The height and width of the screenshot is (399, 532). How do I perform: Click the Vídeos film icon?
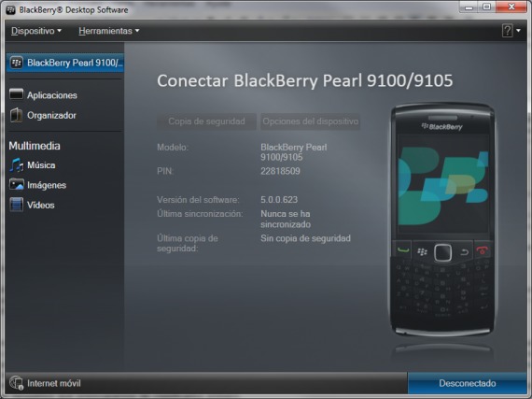(16, 205)
